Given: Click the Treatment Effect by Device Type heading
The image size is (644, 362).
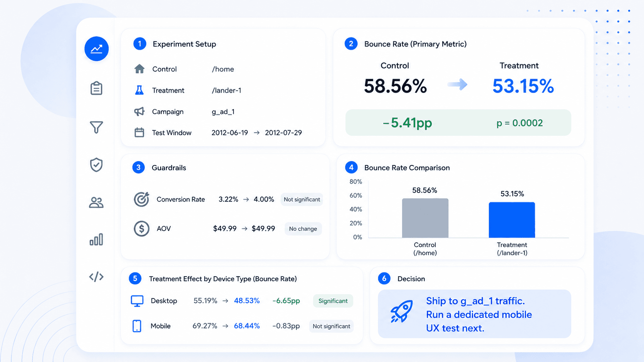Looking at the screenshot, I should pyautogui.click(x=223, y=279).
